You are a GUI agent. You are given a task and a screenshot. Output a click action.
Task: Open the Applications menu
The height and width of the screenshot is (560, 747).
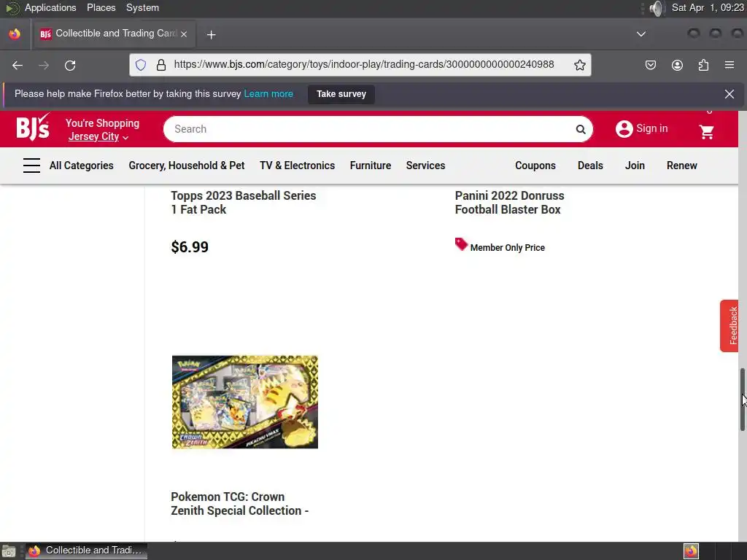[50, 7]
